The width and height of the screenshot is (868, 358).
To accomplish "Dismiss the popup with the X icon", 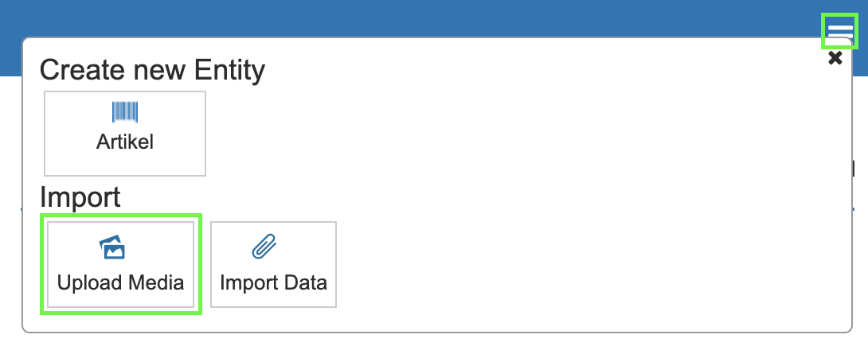I will [x=835, y=58].
